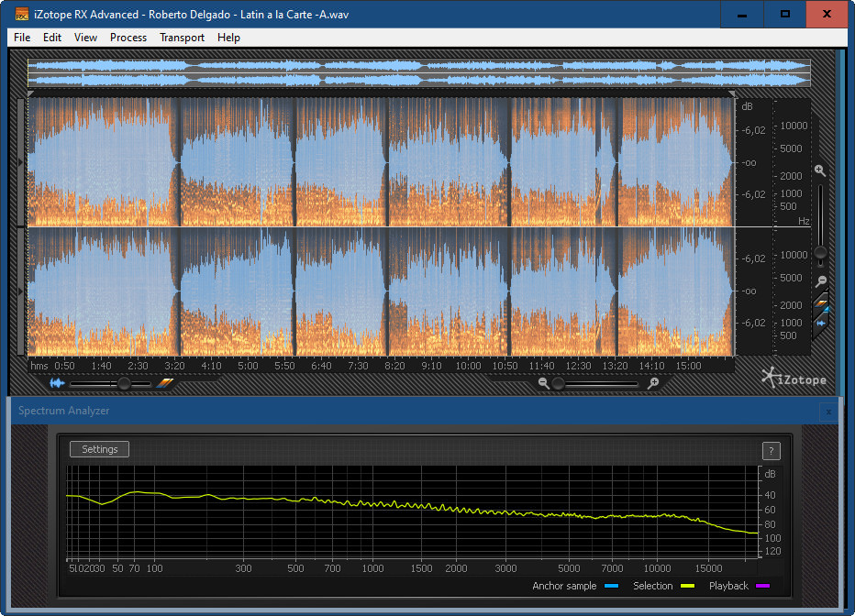The image size is (855, 616).
Task: Click the horizontal zoom in magnifier
Action: coord(653,383)
